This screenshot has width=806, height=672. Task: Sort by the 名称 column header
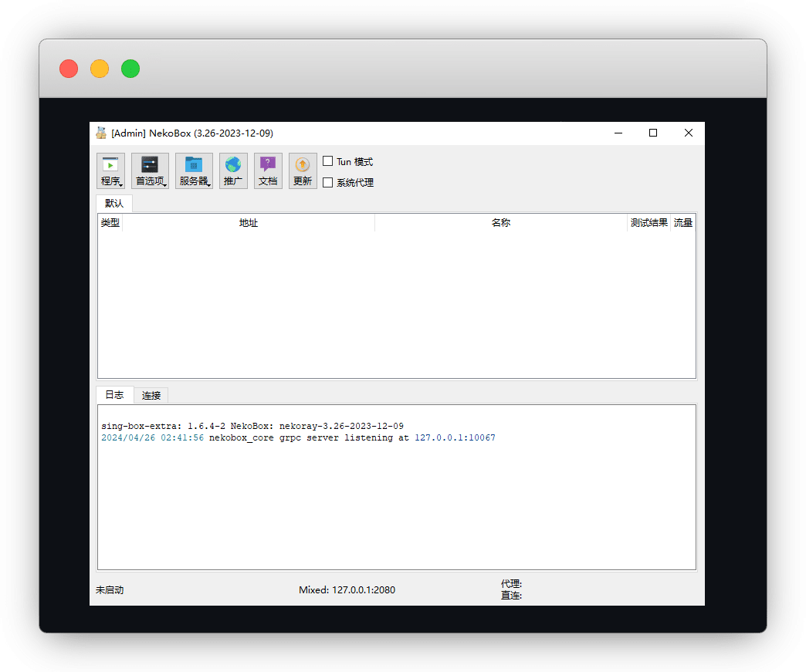click(x=501, y=223)
